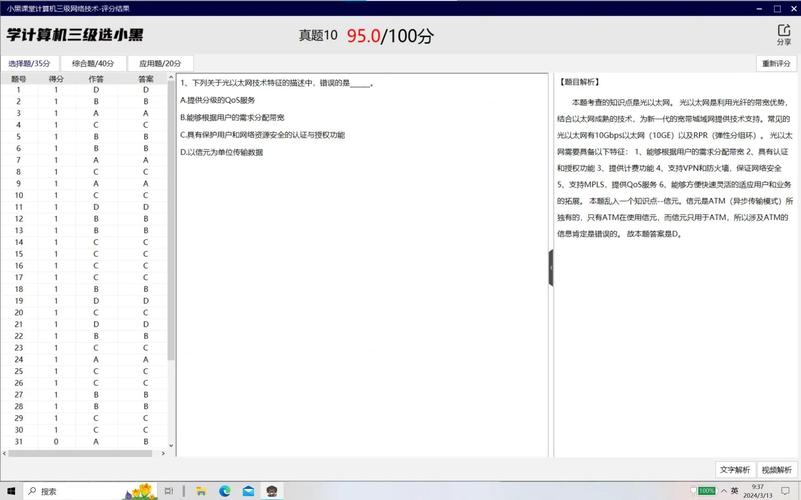
Task: Click the 重新评分 button
Action: coord(776,63)
